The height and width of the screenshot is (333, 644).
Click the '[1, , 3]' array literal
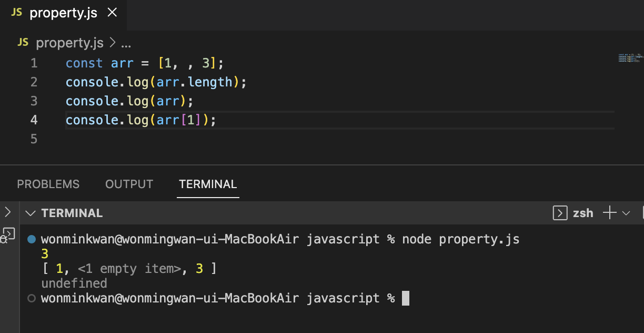coord(187,63)
